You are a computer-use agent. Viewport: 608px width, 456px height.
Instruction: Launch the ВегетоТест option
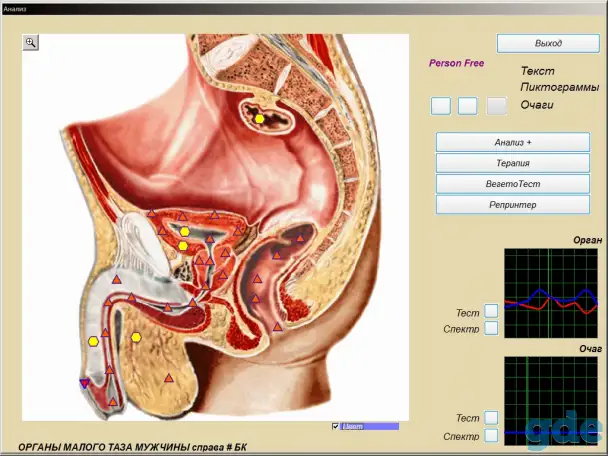pyautogui.click(x=513, y=184)
